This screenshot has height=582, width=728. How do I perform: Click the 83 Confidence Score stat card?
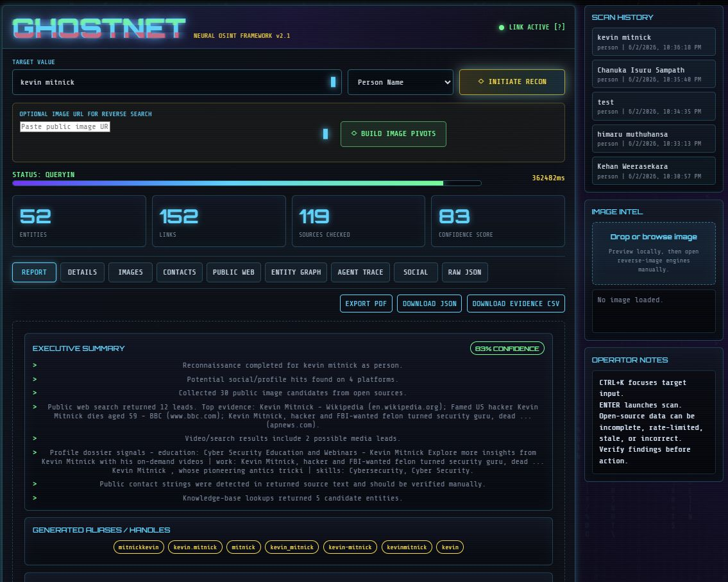(x=498, y=221)
